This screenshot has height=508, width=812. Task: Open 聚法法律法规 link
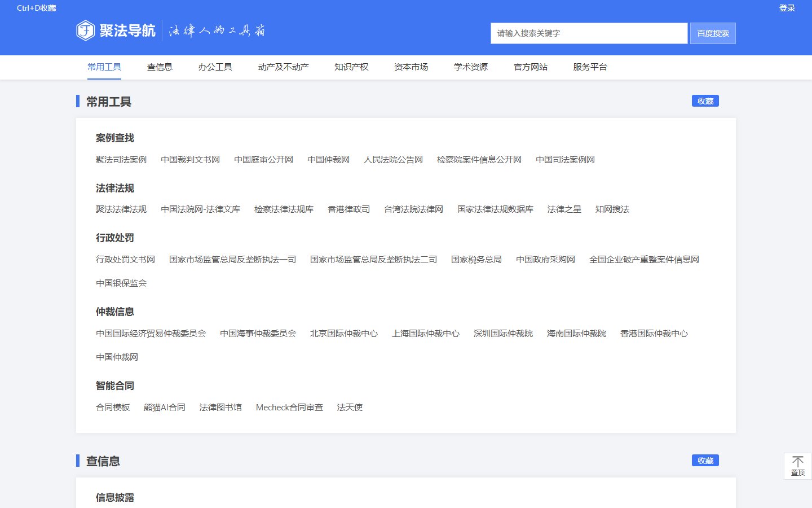121,209
